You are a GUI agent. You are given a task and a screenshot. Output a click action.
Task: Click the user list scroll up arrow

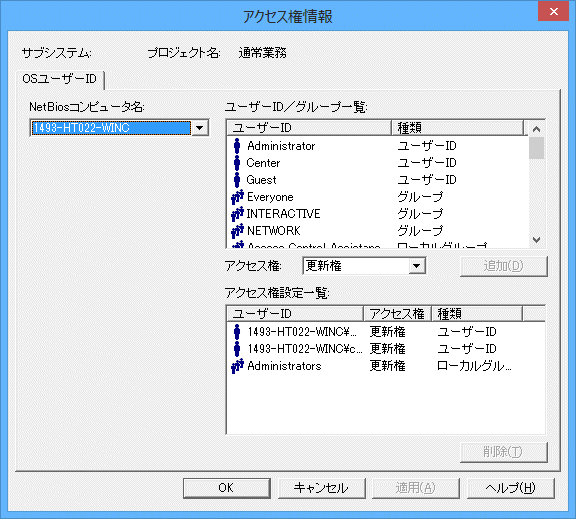[536, 129]
